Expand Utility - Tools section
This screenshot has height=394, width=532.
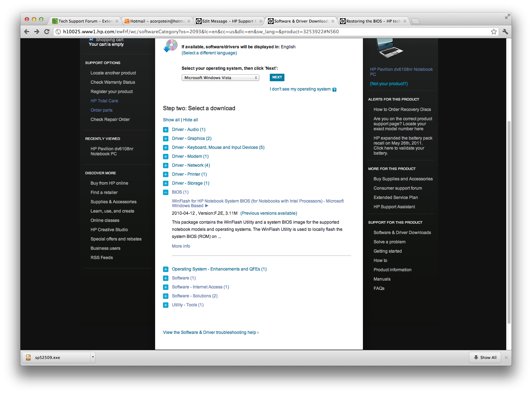[166, 305]
